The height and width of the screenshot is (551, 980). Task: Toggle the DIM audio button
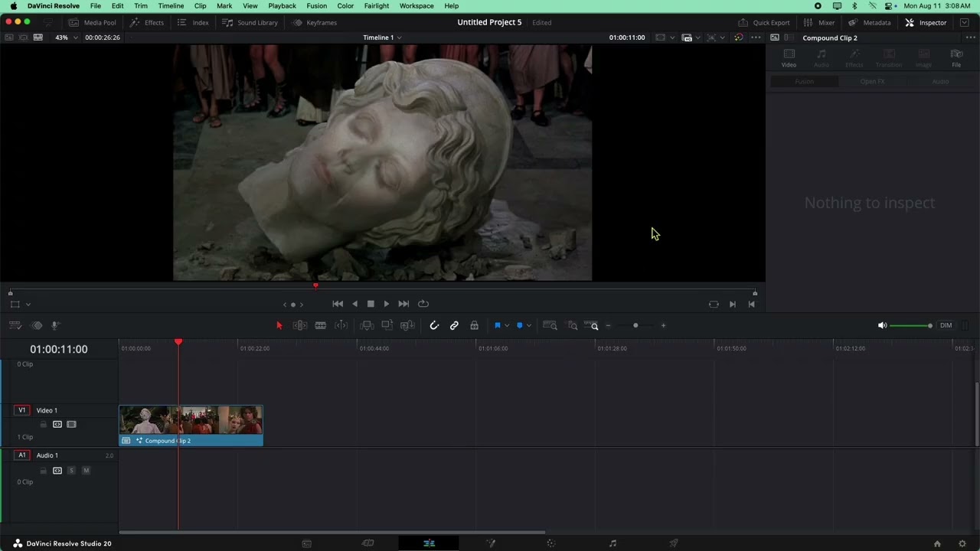[x=946, y=326]
